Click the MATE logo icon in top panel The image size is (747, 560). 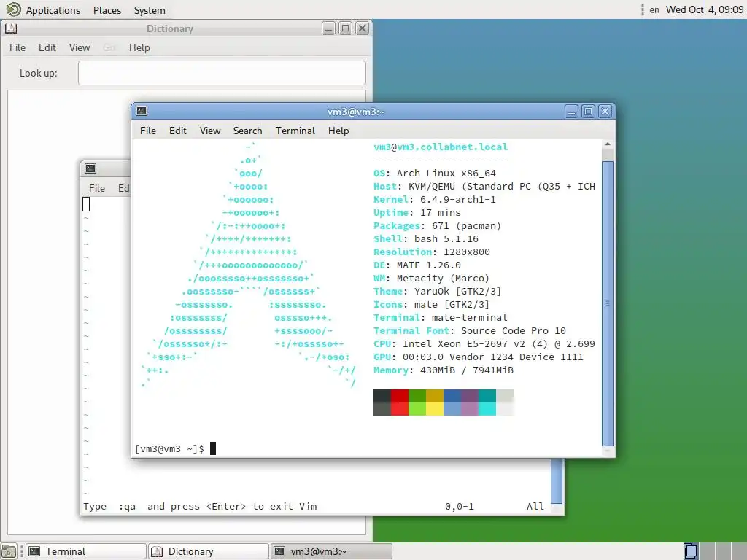pyautogui.click(x=13, y=9)
